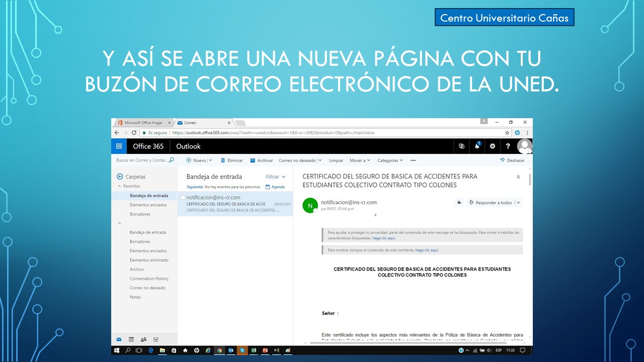The image size is (644, 362).
Task: Open the notifications bell
Action: tap(477, 146)
